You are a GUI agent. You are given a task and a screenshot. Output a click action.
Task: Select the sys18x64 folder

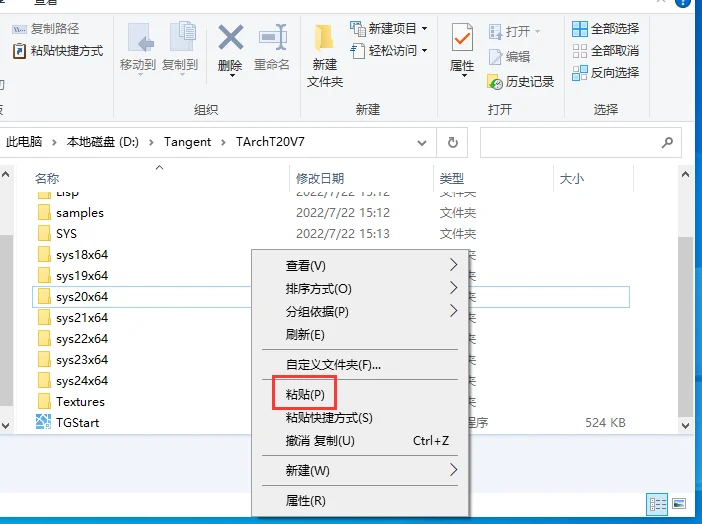pyautogui.click(x=82, y=255)
